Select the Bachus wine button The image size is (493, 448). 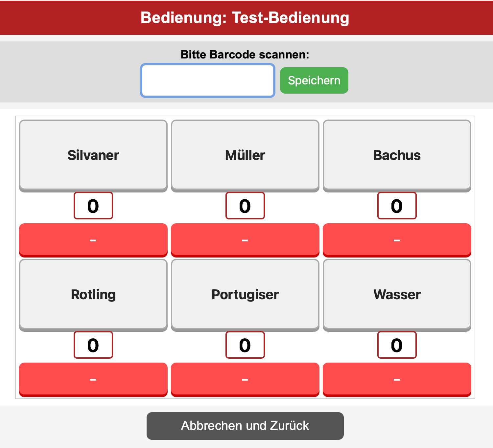point(397,155)
